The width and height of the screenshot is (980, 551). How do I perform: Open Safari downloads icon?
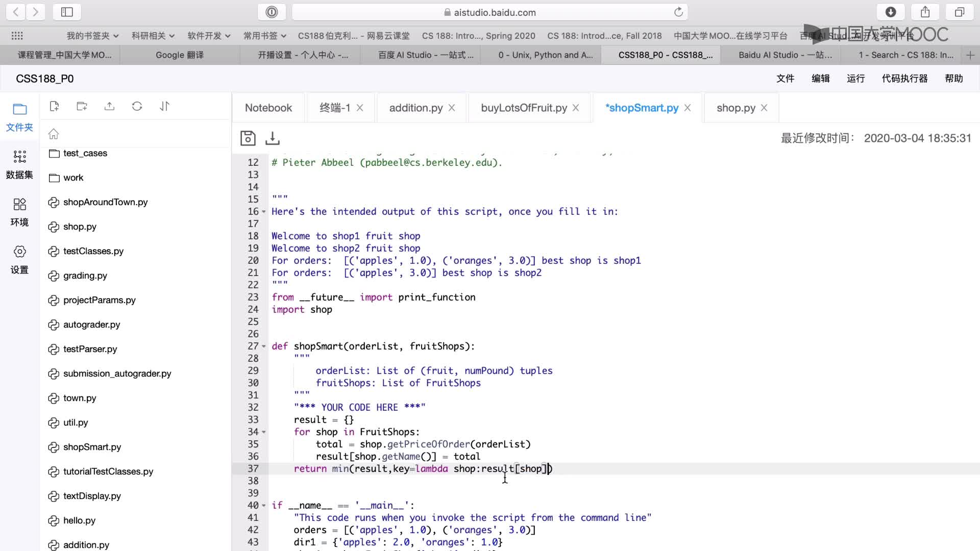(x=891, y=12)
